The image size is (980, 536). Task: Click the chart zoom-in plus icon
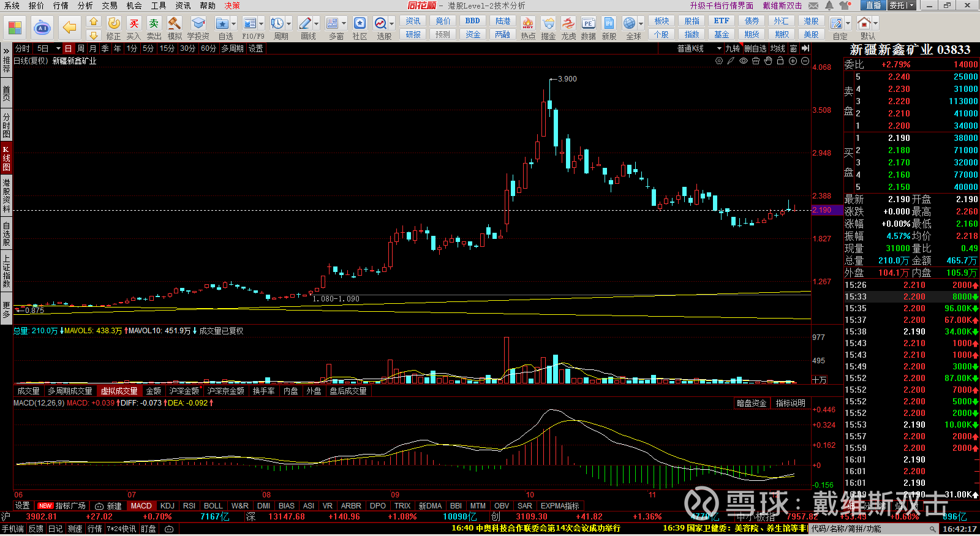point(793,61)
